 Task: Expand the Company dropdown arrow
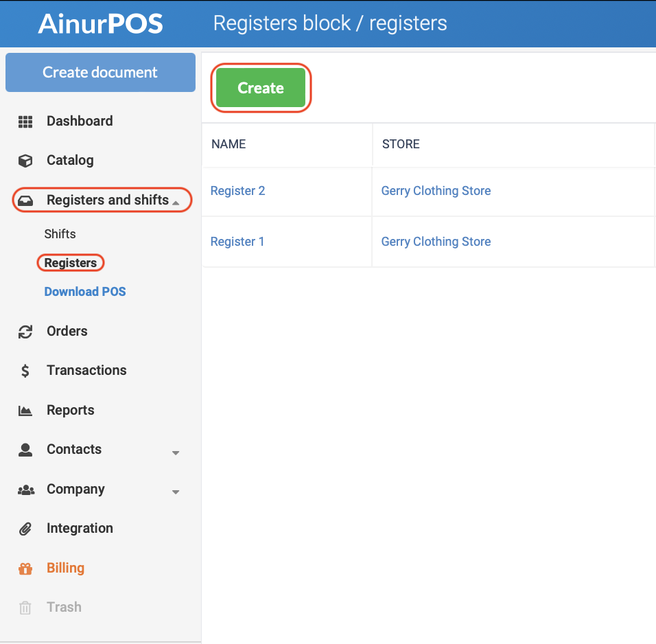[x=176, y=492]
